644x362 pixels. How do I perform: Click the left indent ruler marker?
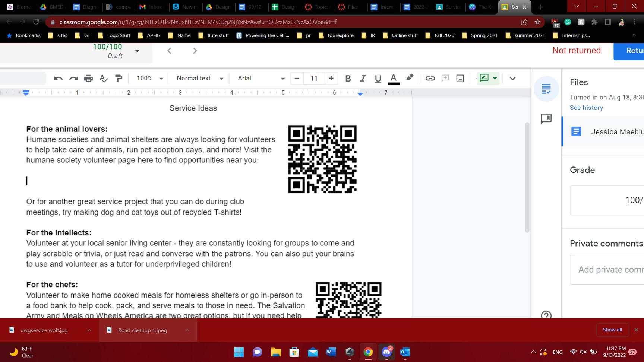(26, 93)
